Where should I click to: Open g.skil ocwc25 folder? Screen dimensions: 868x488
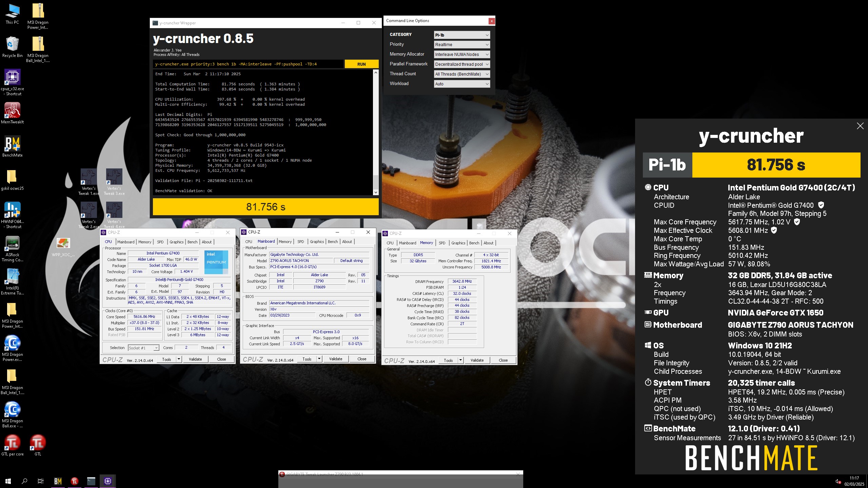(12, 180)
